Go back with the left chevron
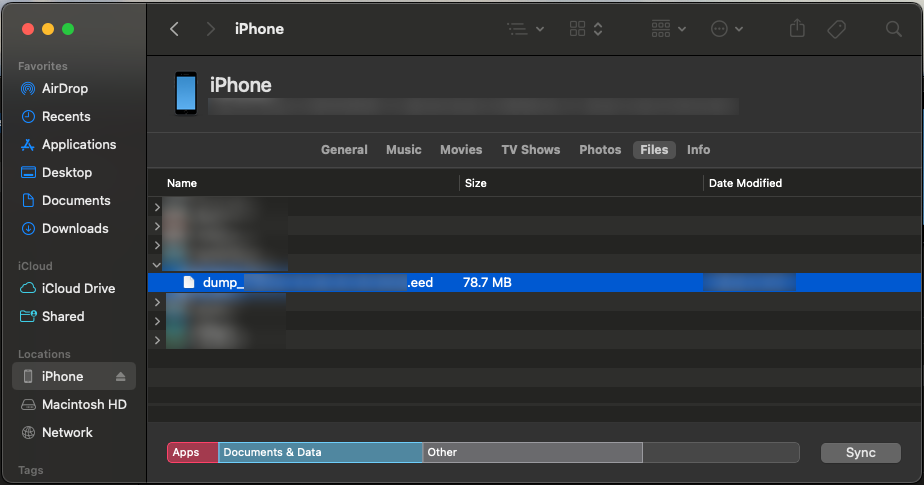924x485 pixels. [x=174, y=29]
